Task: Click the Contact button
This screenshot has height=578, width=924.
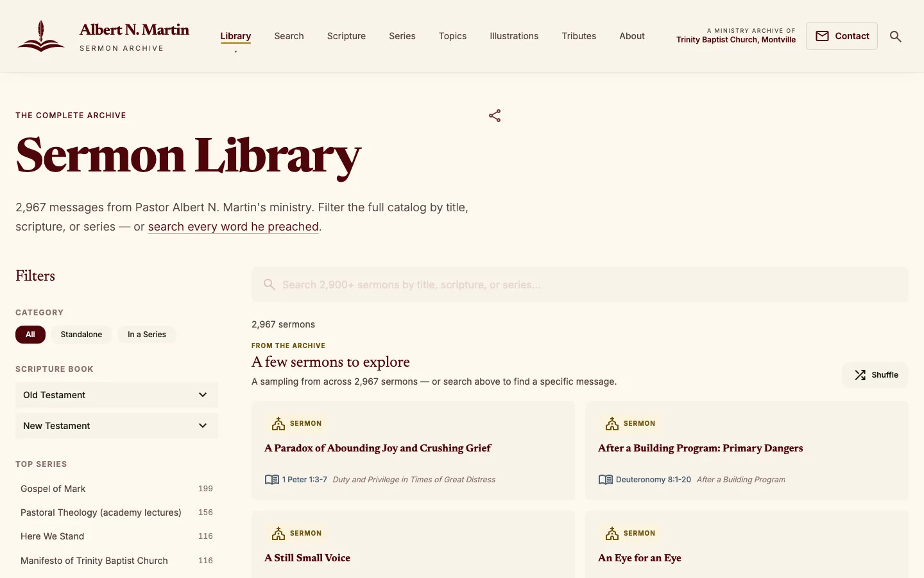Action: pos(842,36)
